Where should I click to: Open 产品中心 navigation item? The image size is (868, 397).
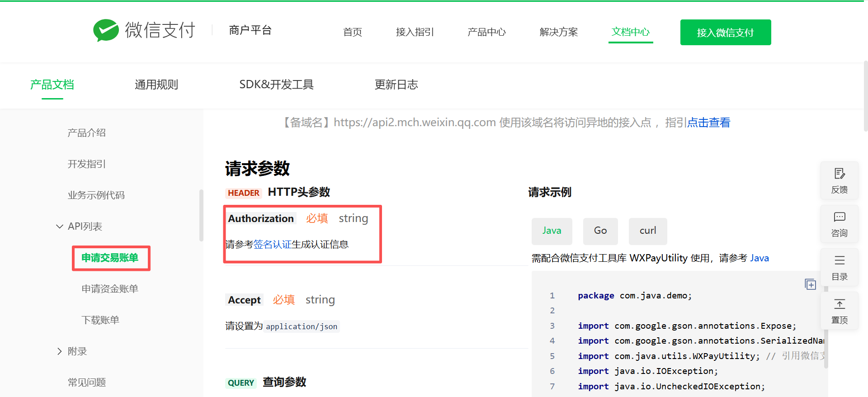pyautogui.click(x=486, y=32)
